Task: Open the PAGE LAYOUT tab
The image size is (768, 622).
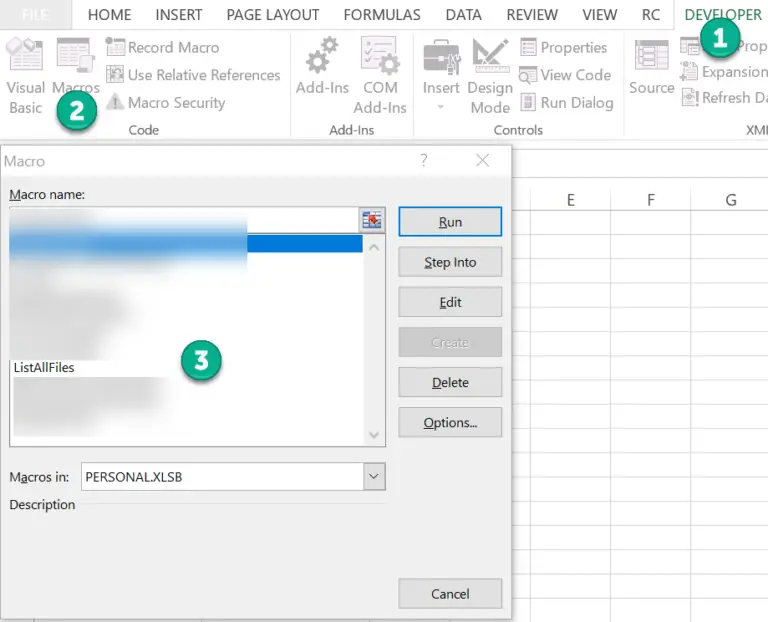Action: click(x=273, y=15)
